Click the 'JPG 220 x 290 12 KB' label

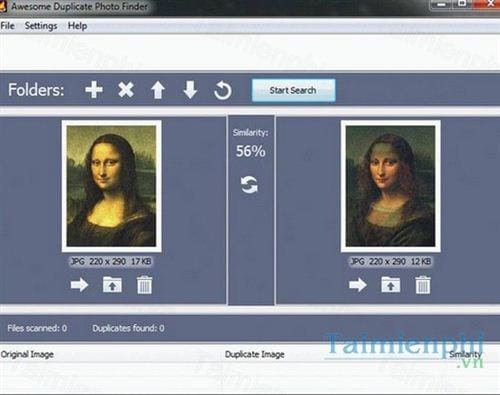tap(390, 262)
